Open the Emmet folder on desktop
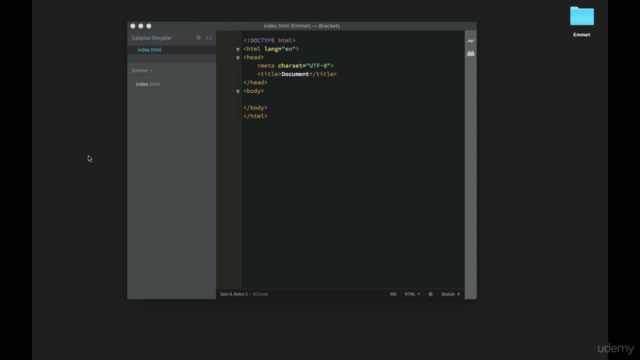The image size is (640, 360). pos(582,16)
